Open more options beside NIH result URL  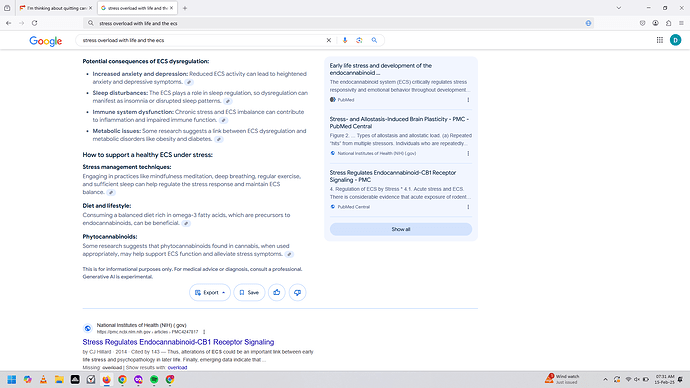pos(204,332)
